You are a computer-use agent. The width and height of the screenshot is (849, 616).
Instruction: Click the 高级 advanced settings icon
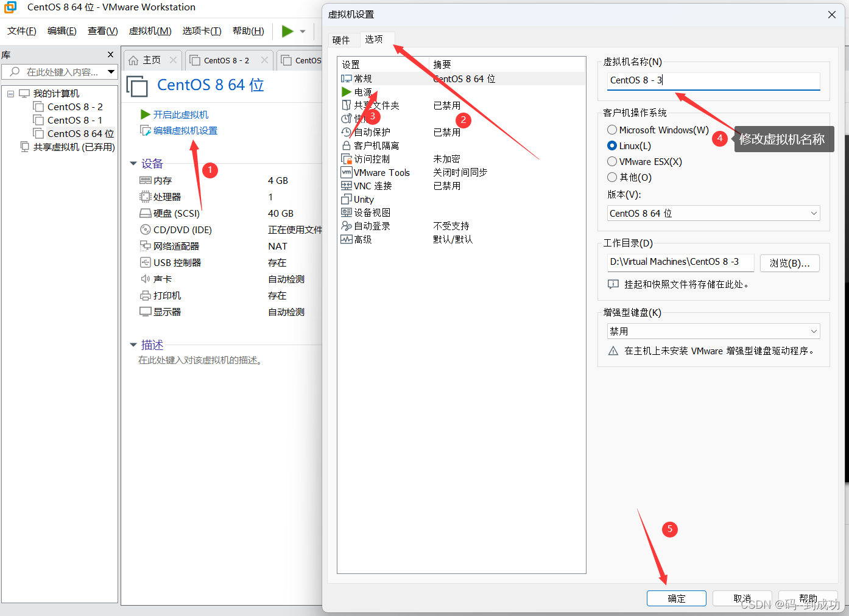(347, 239)
